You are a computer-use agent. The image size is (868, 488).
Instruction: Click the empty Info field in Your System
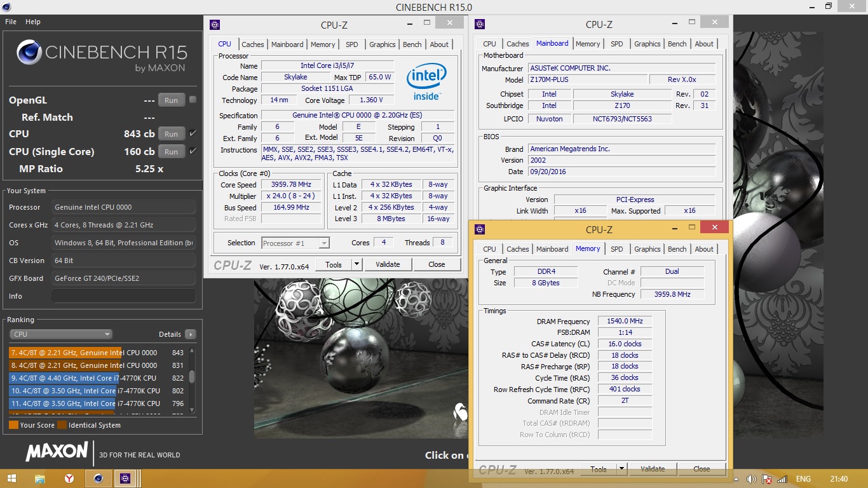(x=123, y=296)
